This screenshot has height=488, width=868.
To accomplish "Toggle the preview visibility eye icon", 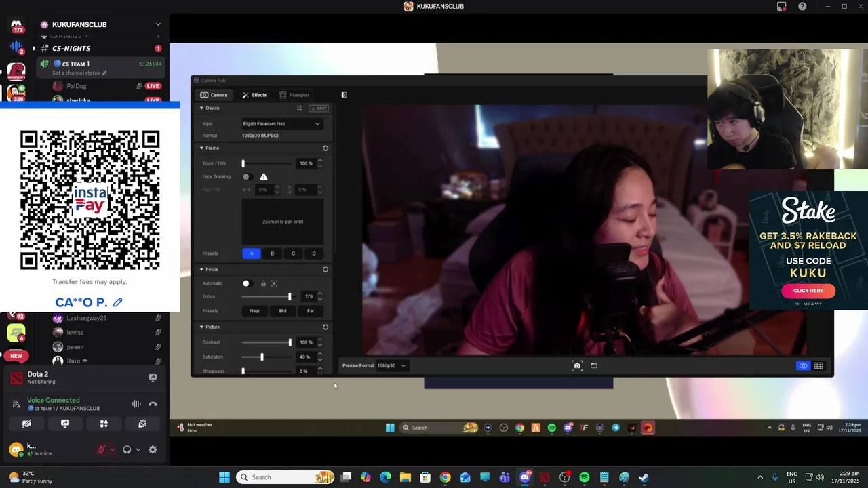I will tap(803, 366).
